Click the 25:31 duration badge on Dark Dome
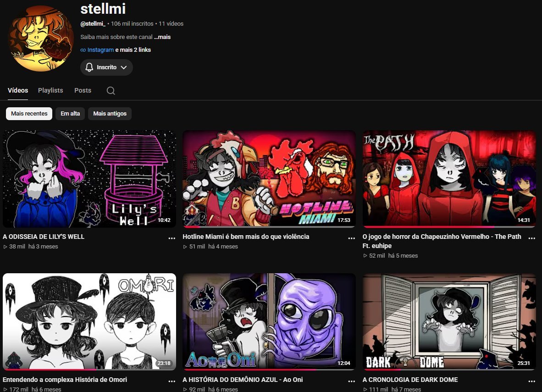Image resolution: width=542 pixels, height=392 pixels. pos(524,363)
